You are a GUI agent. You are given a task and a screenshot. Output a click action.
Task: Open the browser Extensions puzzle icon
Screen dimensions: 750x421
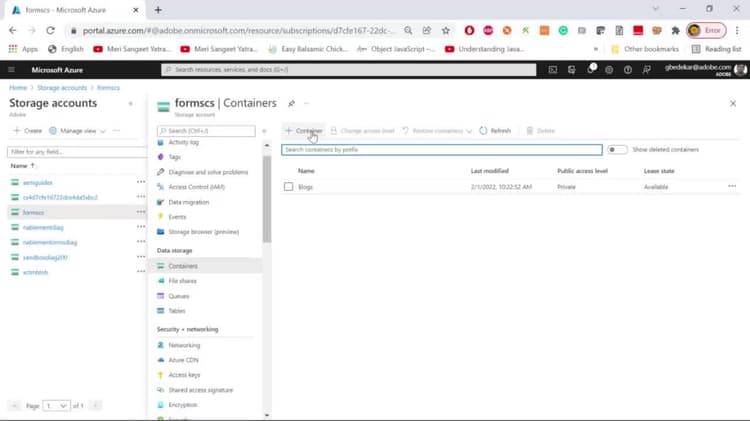point(675,31)
